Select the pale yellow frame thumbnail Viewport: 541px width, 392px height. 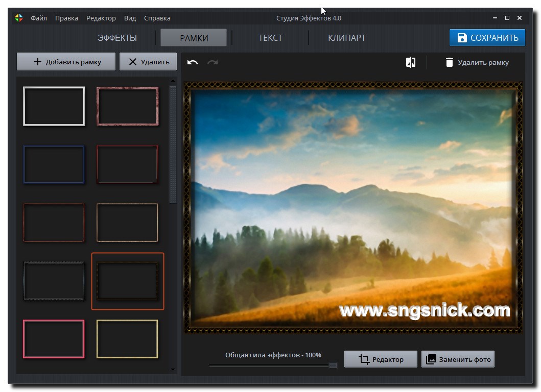point(128,339)
